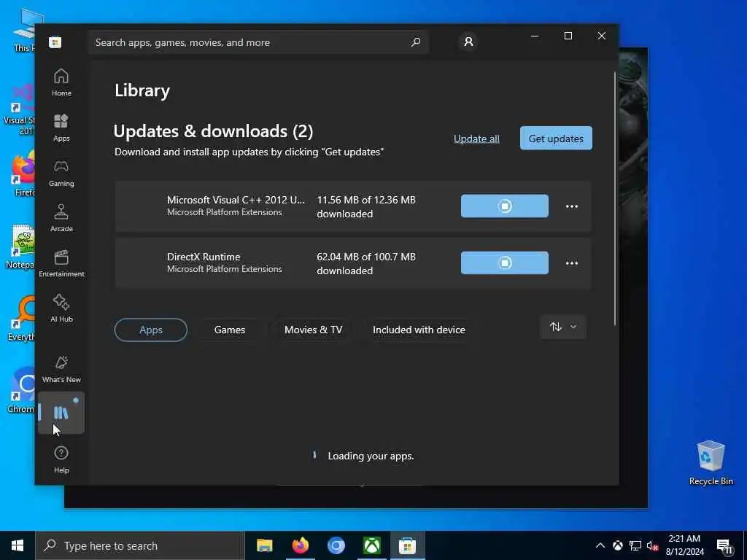This screenshot has height=560, width=747.
Task: Click the muted volume tray icon
Action: (653, 545)
